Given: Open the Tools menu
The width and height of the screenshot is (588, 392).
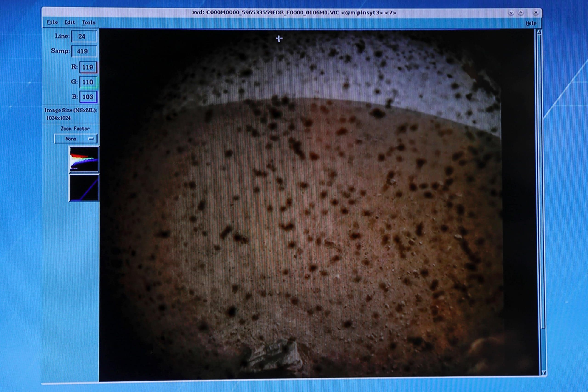Looking at the screenshot, I should click(x=89, y=23).
